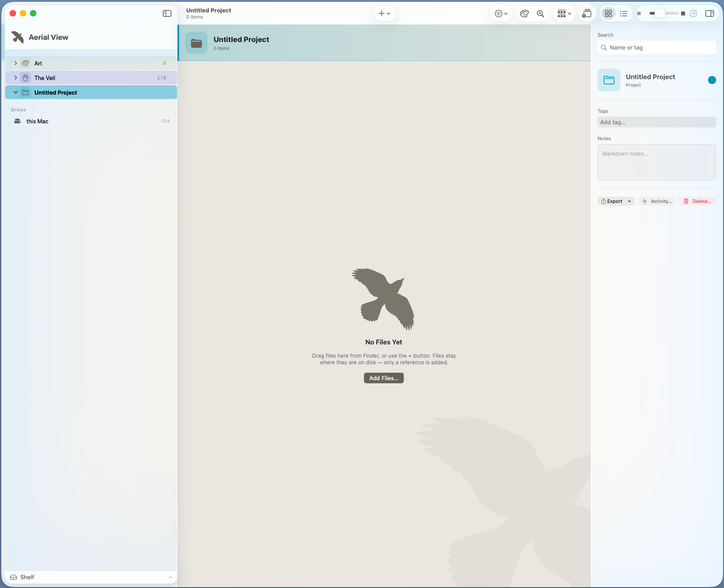Click the color palette toolbar icon
Image resolution: width=724 pixels, height=588 pixels.
tap(525, 13)
